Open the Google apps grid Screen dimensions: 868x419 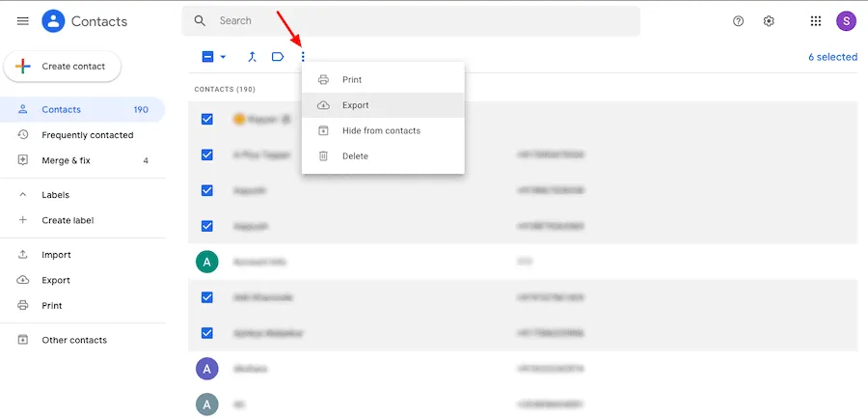(x=815, y=21)
